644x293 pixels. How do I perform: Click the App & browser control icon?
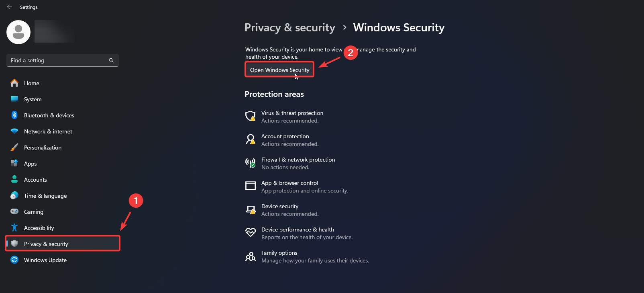pos(251,186)
